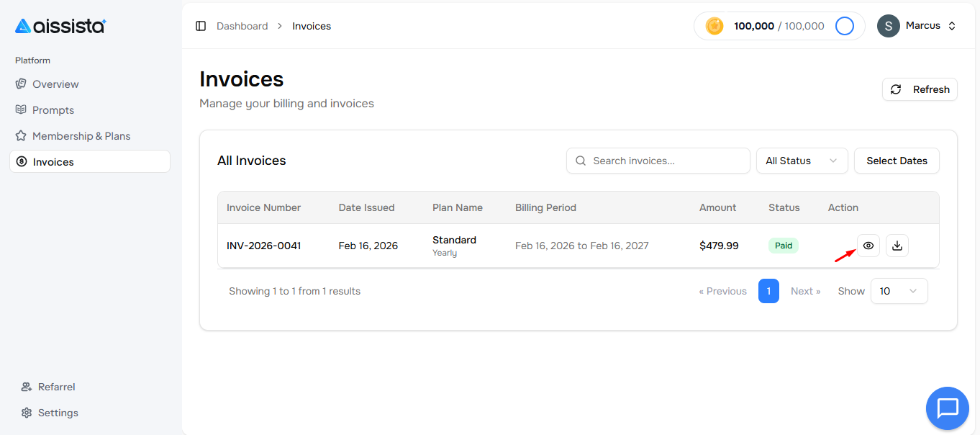Viewport: 980px width, 435px height.
Task: Expand the All Status filter dropdown
Action: [x=802, y=161]
